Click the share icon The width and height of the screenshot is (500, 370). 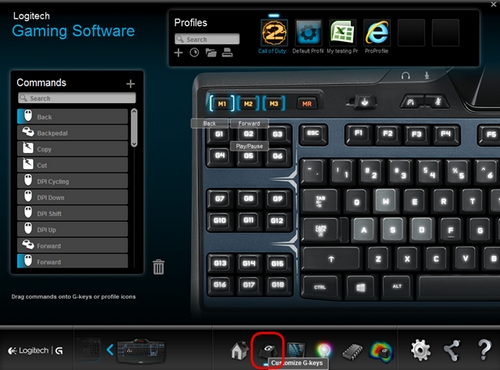(452, 350)
